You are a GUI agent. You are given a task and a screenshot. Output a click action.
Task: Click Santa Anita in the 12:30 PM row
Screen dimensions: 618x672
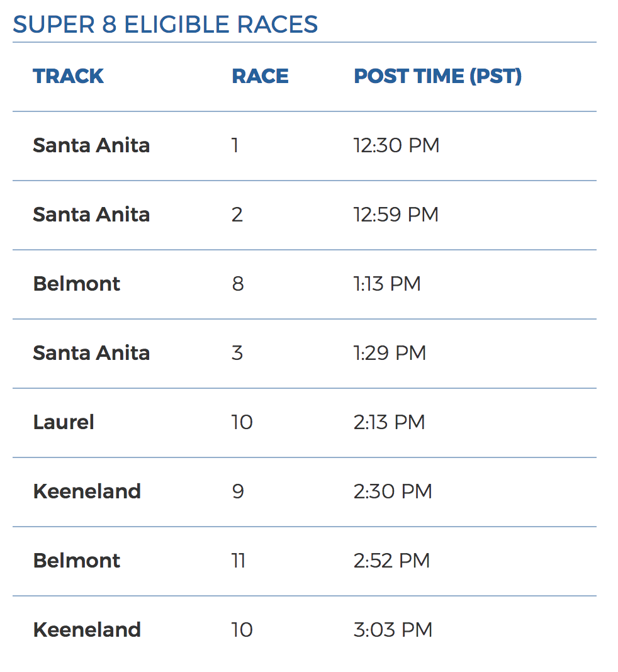point(91,145)
